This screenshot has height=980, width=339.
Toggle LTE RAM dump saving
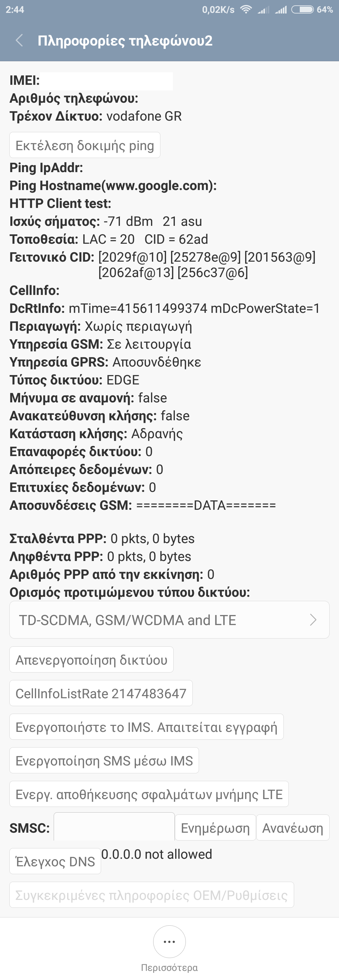[149, 794]
